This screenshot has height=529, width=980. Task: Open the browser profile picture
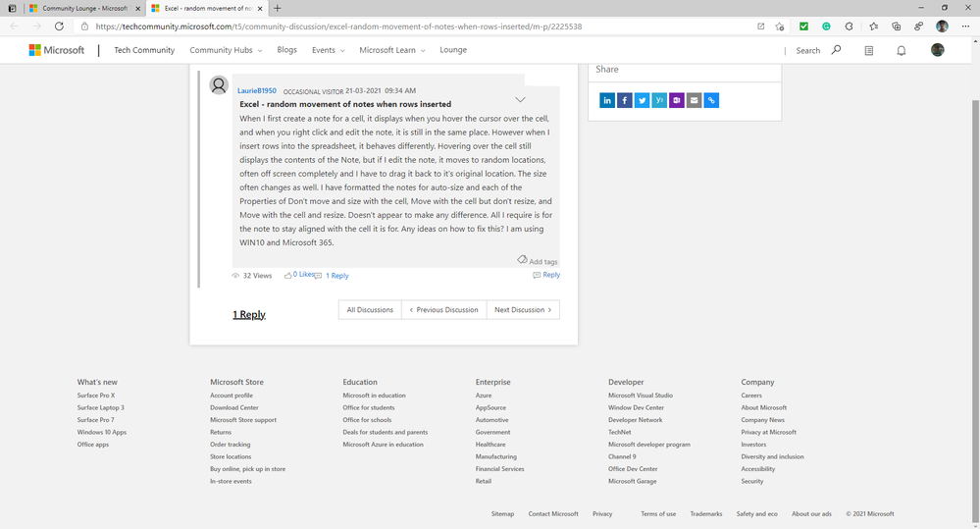942,26
